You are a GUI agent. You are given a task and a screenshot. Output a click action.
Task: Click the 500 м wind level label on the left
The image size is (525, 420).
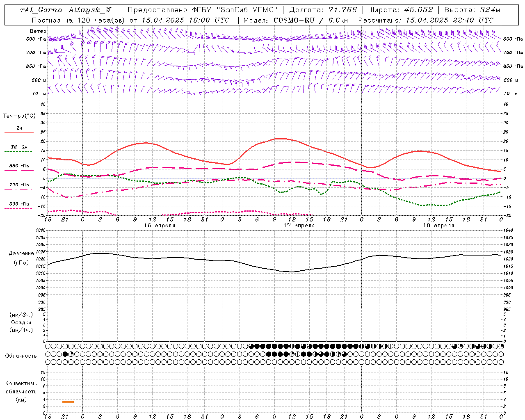39,80
